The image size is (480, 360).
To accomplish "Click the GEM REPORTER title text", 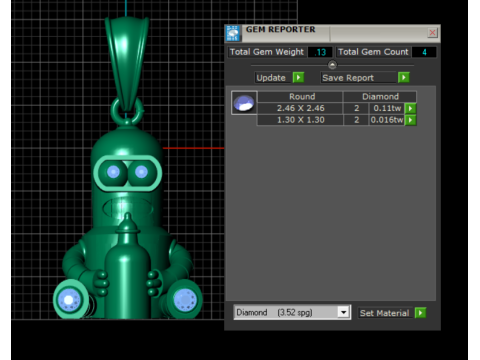I will (281, 29).
